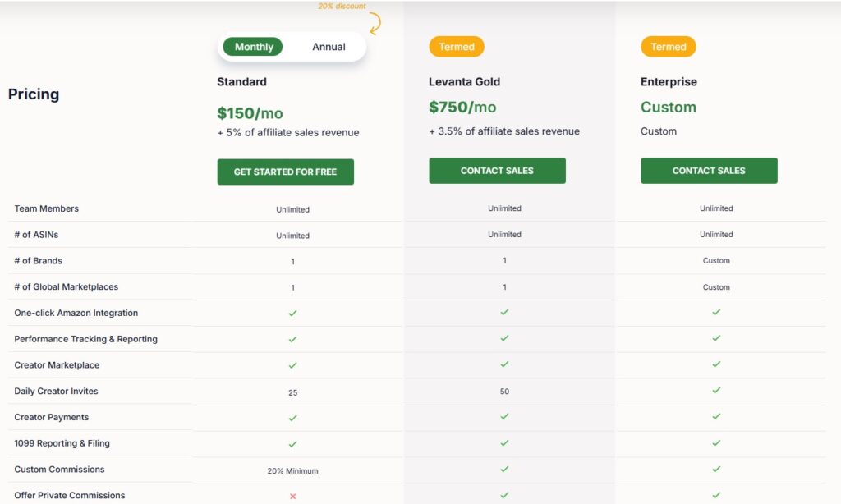Click Contact Sales under Enterprise
Viewport: 841px width, 504px height.
[709, 171]
